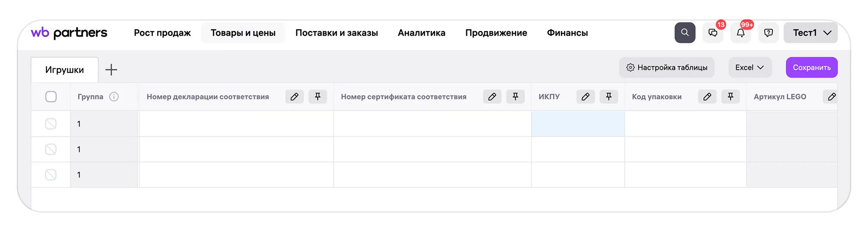Click the highlighted ИКПУ cell in first row

point(578,124)
